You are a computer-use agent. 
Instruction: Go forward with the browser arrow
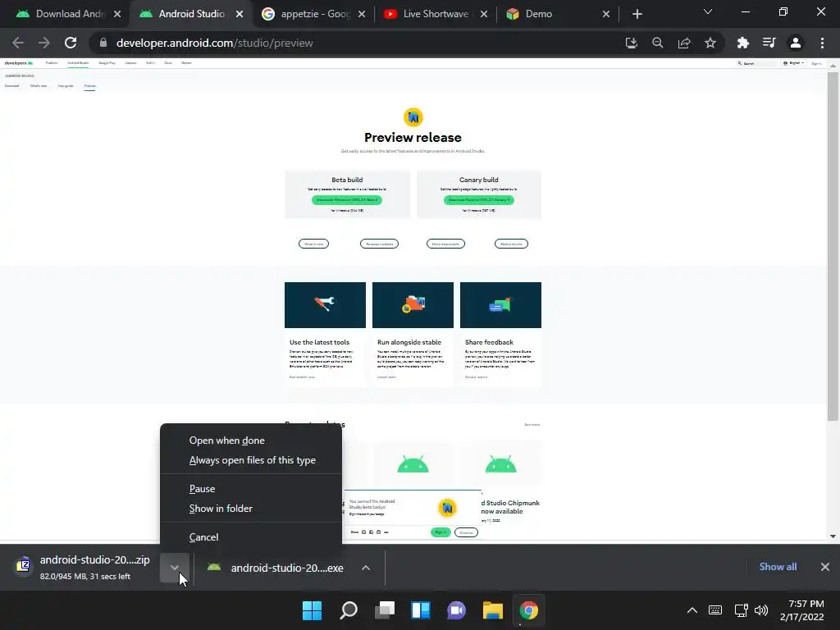[x=44, y=43]
